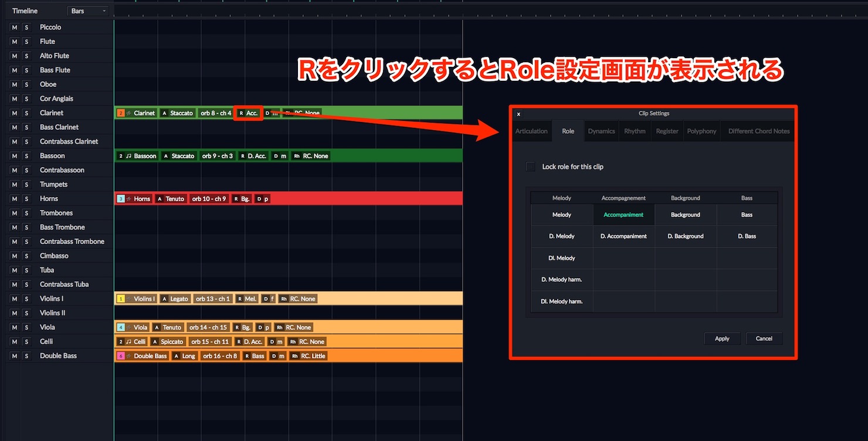Click the Horns clip's dynamics D p tag
Image resolution: width=868 pixels, height=441 pixels.
[x=263, y=199]
